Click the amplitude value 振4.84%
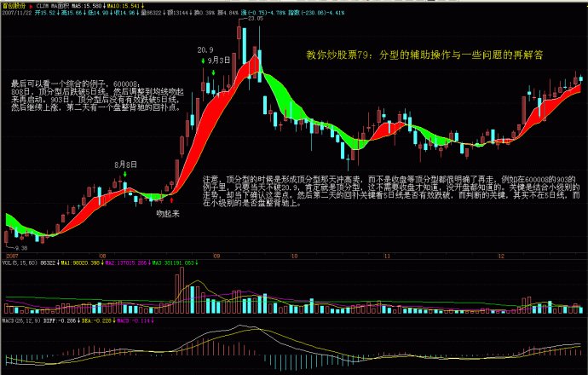 (228, 13)
